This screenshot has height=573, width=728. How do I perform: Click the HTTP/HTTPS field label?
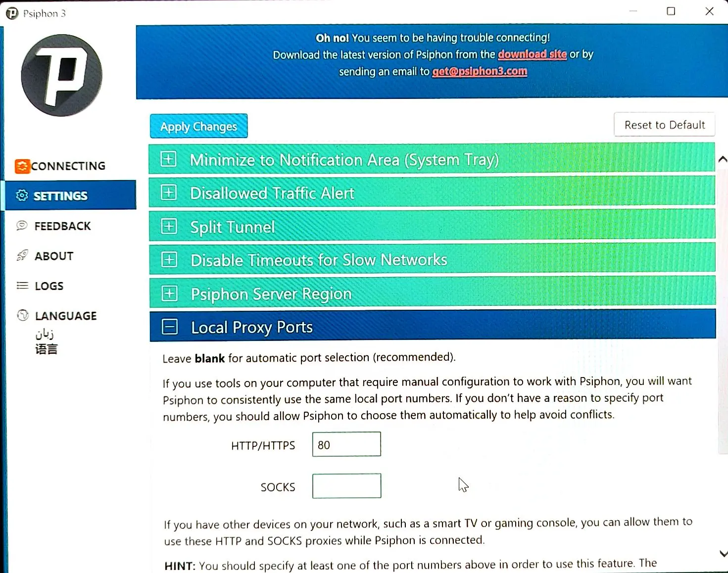point(263,445)
